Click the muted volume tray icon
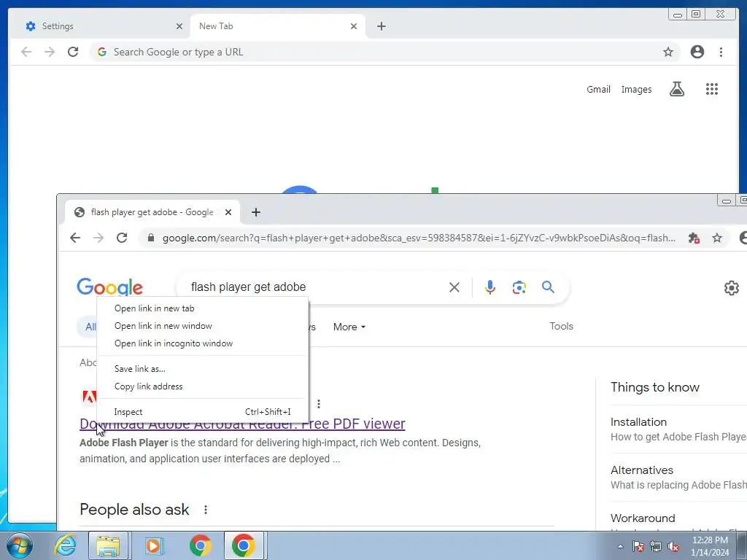The height and width of the screenshot is (560, 747). (673, 546)
